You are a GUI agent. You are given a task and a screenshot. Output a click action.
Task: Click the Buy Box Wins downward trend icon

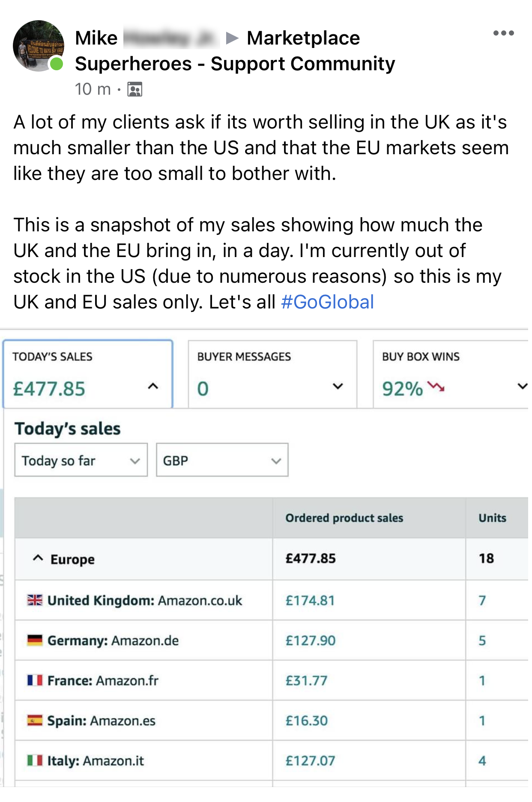coord(436,387)
